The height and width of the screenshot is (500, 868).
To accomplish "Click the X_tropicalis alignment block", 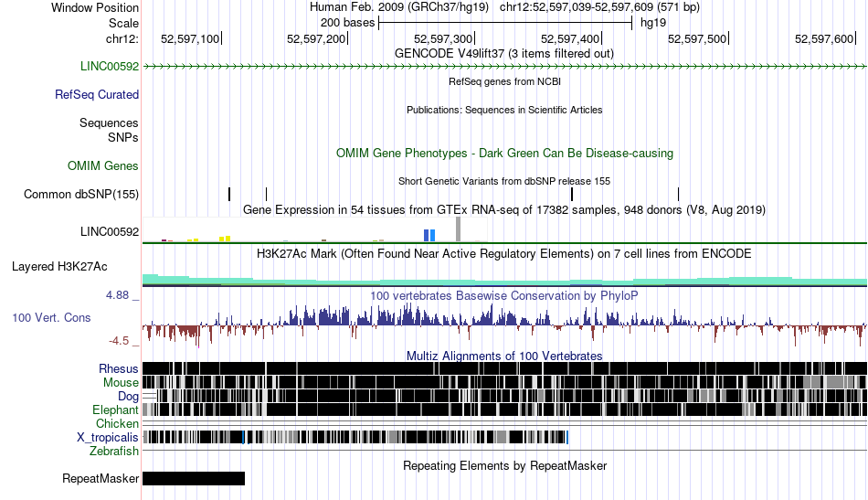I will (x=356, y=438).
